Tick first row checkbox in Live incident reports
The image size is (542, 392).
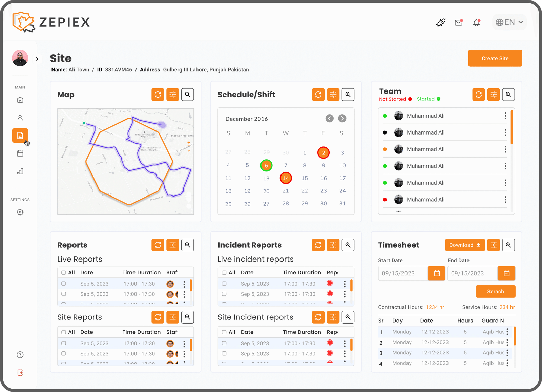[224, 284]
